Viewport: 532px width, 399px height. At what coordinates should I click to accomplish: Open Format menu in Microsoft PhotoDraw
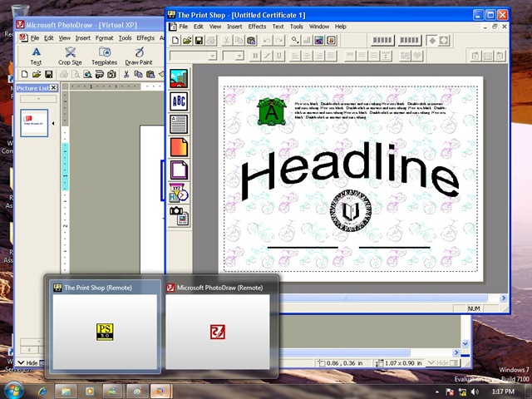pos(104,38)
